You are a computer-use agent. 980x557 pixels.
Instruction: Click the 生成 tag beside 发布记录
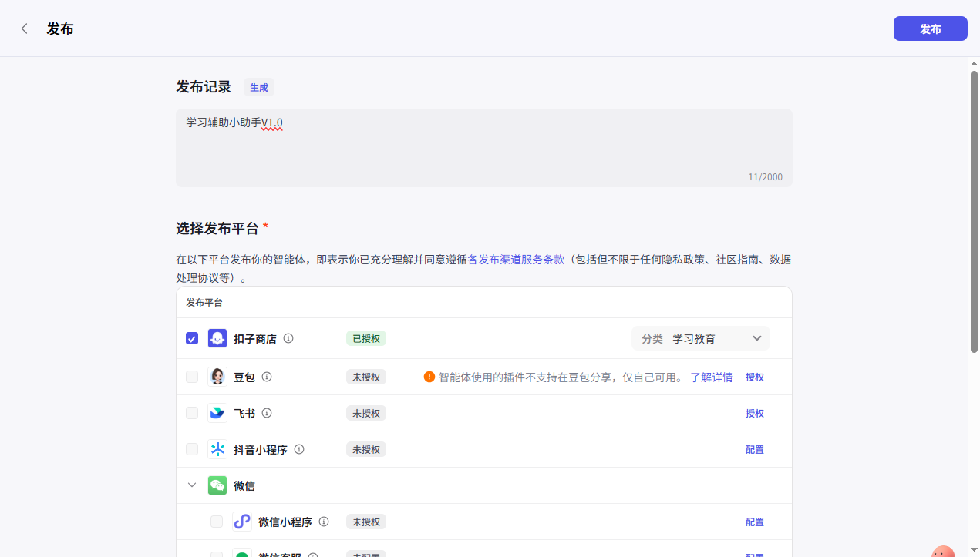tap(258, 87)
